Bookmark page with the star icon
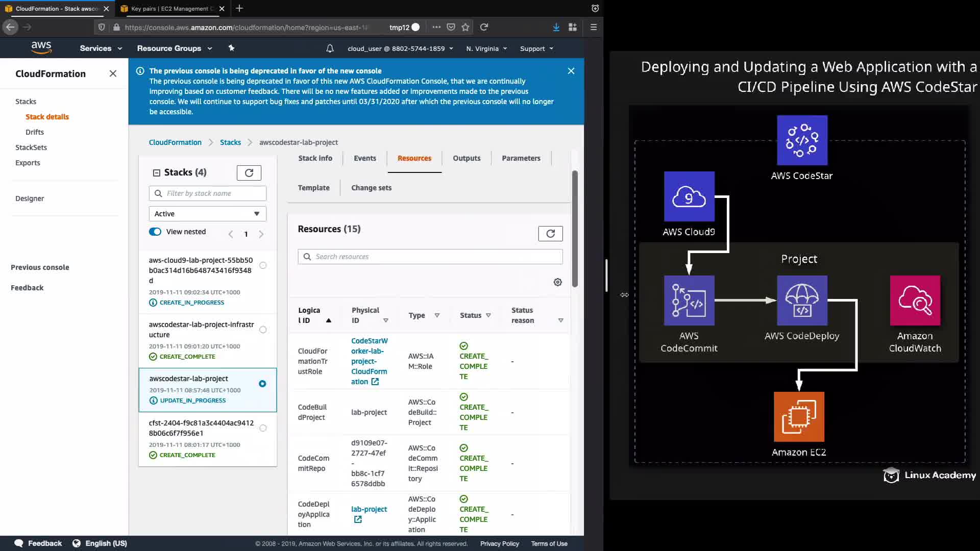The width and height of the screenshot is (980, 551). coord(465,27)
